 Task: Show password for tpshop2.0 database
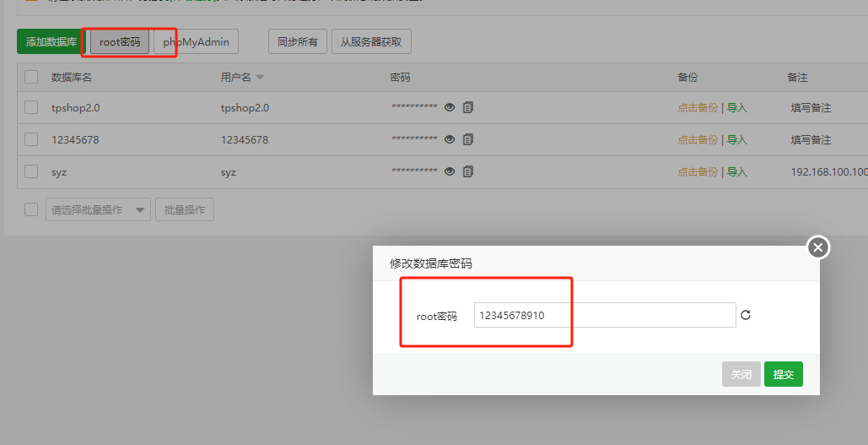point(450,107)
